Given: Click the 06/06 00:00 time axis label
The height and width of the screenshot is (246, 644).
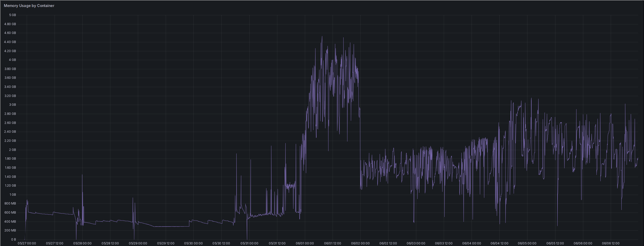Looking at the screenshot, I should [x=583, y=243].
